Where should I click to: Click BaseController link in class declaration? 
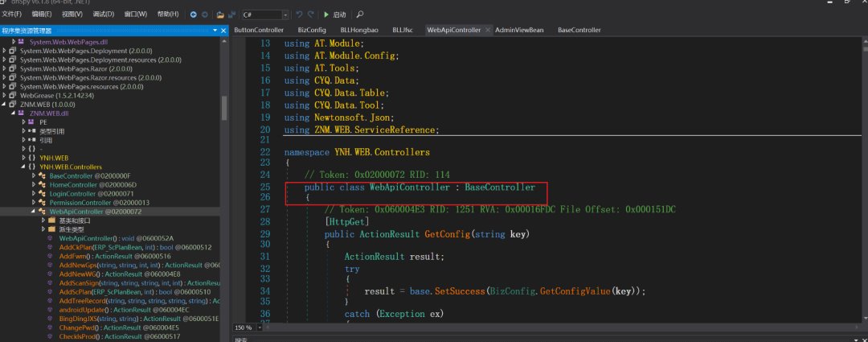coord(500,187)
